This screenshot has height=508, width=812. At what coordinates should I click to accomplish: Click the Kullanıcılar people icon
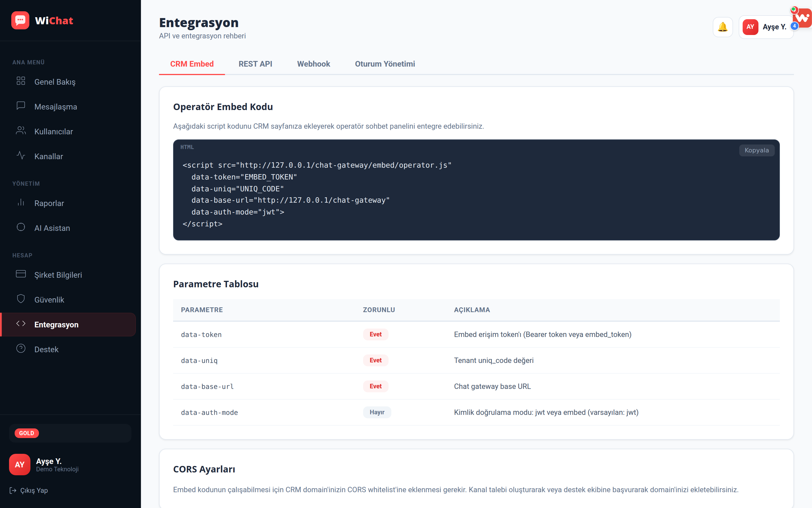(x=21, y=131)
